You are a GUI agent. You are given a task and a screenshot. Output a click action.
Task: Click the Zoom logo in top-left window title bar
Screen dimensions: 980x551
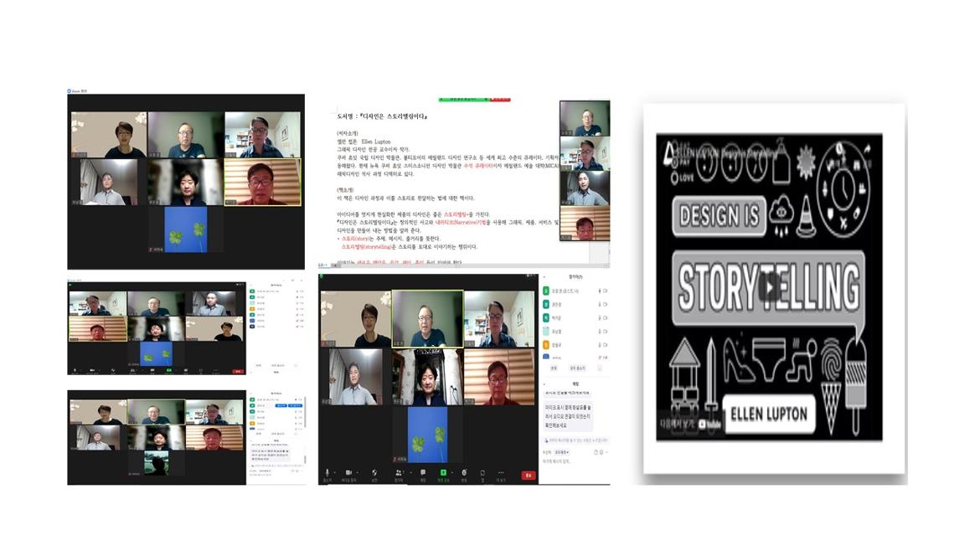pos(70,91)
